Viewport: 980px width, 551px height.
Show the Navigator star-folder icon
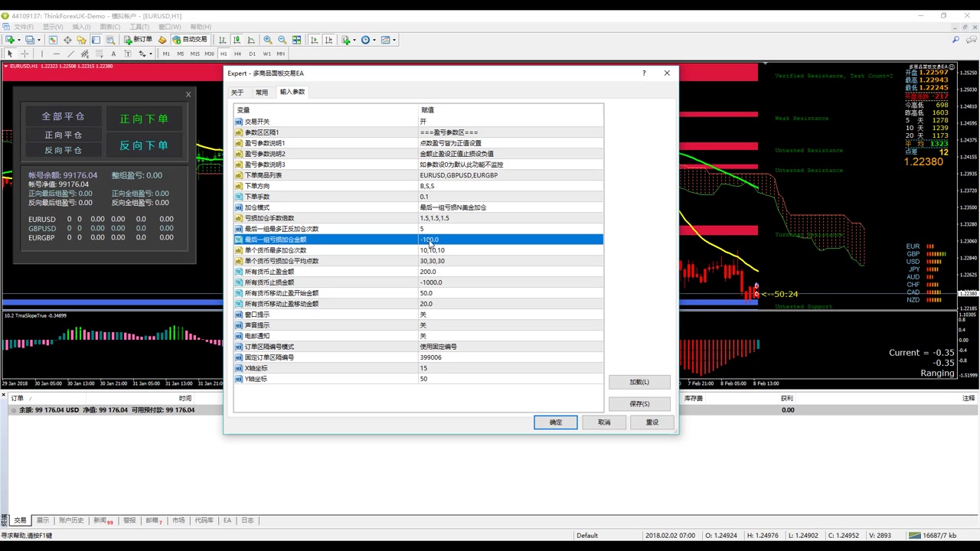coord(82,40)
